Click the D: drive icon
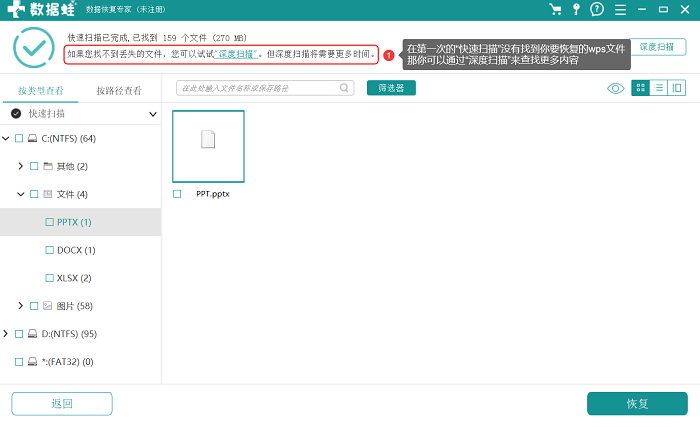The width and height of the screenshot is (700, 427). [33, 334]
